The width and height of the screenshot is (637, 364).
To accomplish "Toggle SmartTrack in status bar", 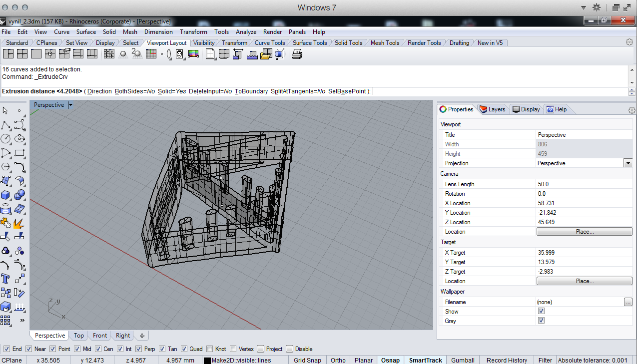I will tap(426, 360).
